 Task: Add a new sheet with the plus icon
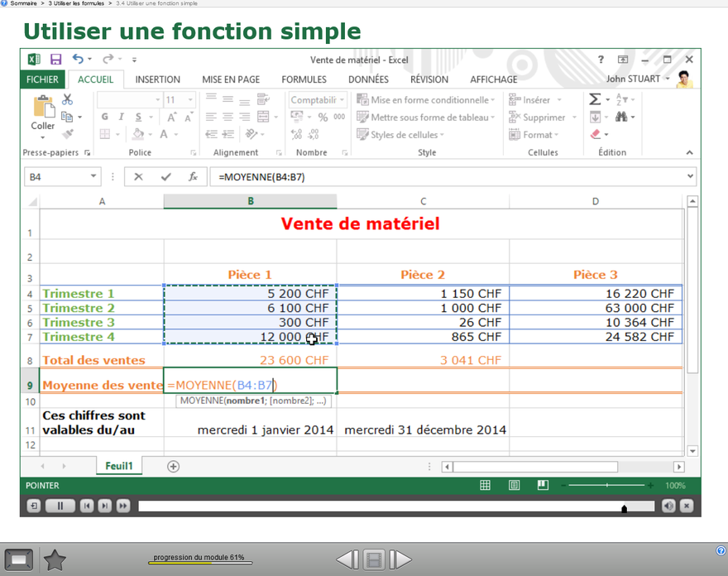[x=173, y=467]
